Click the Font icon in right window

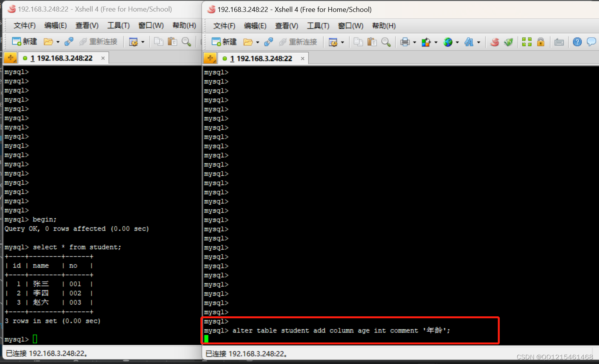(469, 42)
